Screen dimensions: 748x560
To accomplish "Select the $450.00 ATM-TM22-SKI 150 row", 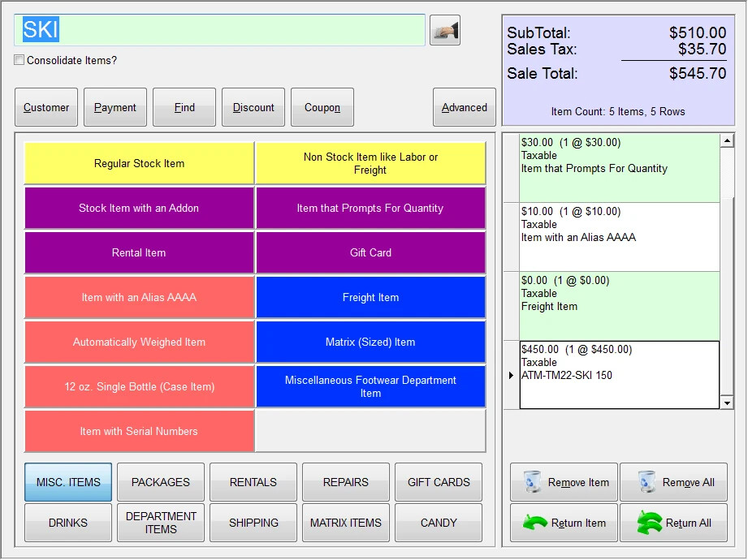I will 619,375.
